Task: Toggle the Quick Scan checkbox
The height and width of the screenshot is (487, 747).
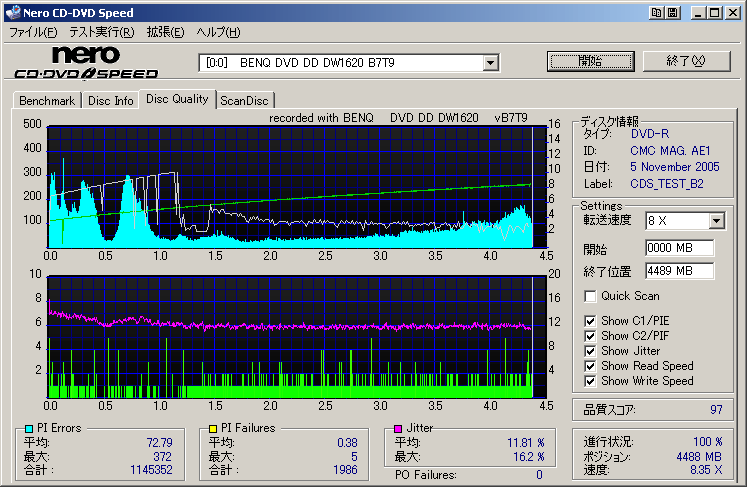Action: tap(590, 296)
